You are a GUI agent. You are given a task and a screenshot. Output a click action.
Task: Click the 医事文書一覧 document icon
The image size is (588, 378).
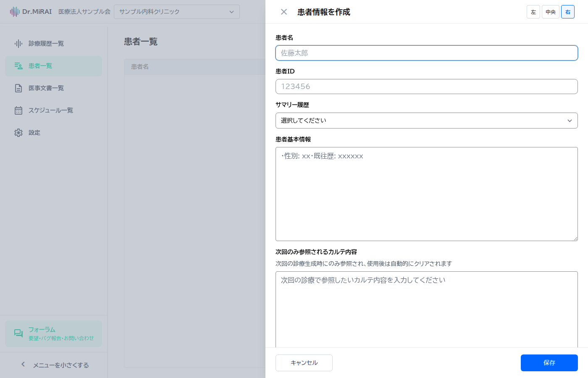[18, 88]
